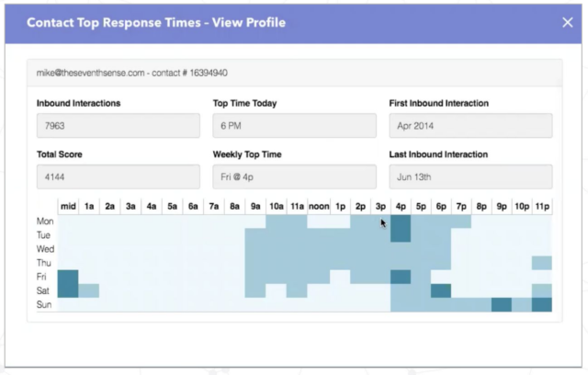Image resolution: width=588 pixels, height=375 pixels.
Task: Close the Contact Top Response Times dialog
Action: (567, 22)
